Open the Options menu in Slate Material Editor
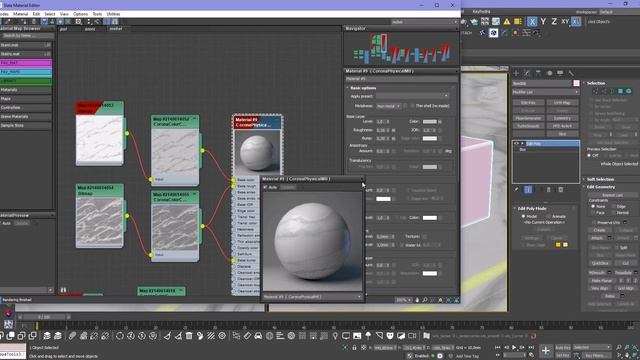640x360 pixels. point(80,14)
